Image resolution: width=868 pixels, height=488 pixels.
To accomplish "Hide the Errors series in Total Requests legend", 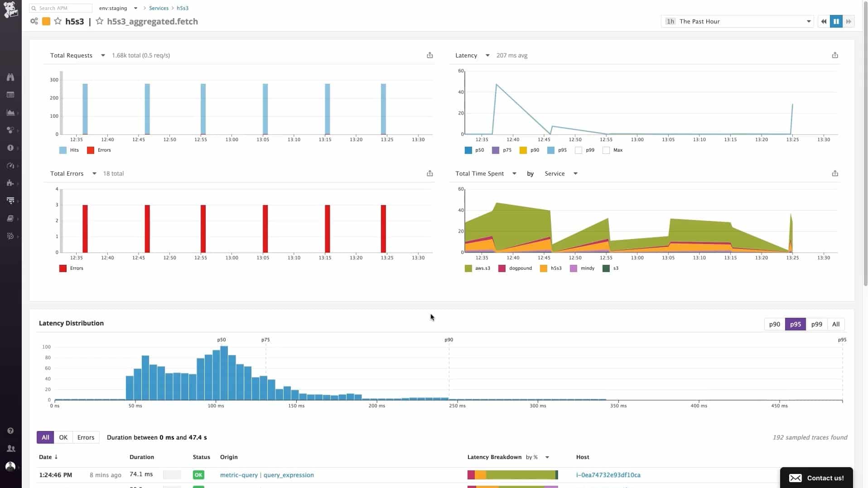I will (99, 150).
